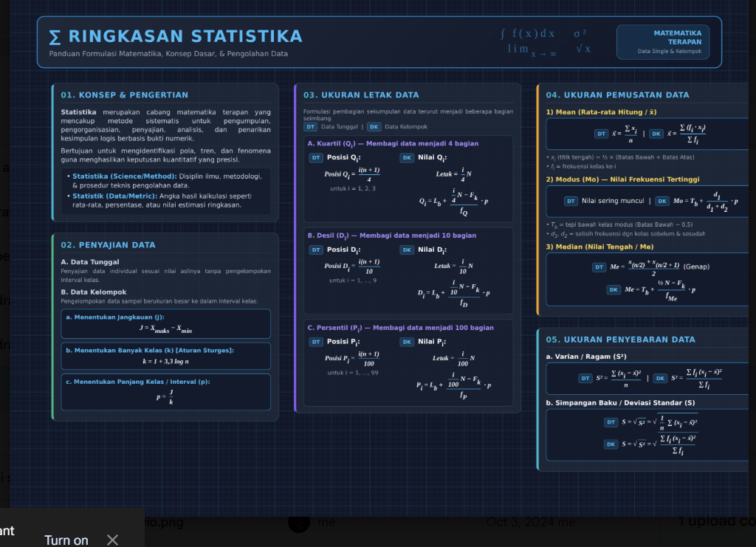
Task: Click 'c. Menentukan Panjang Kelas / Interval (p):' label
Action: tap(138, 382)
